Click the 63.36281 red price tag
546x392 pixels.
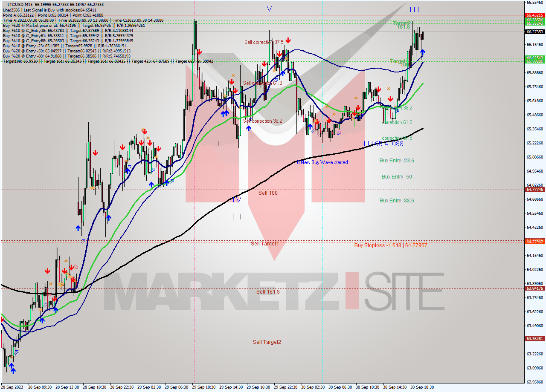click(x=534, y=339)
